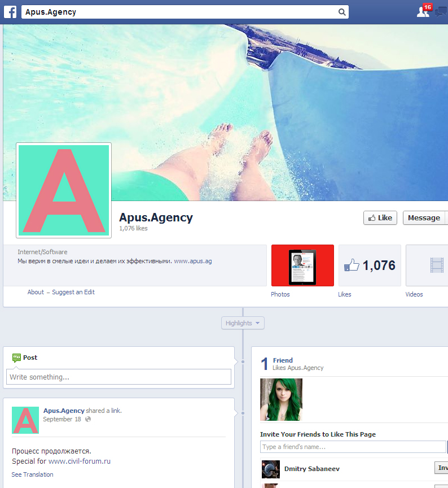Click Invite button next to Dmitry Sabaneev

(441, 468)
